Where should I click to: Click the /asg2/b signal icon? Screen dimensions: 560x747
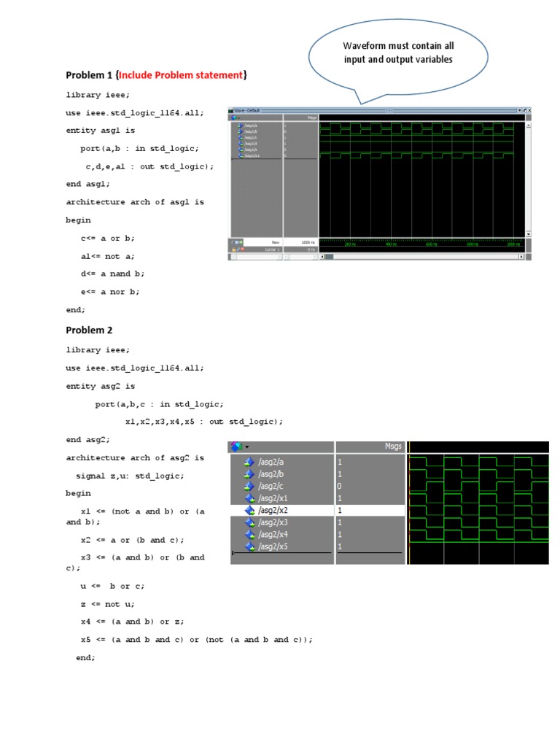(249, 474)
